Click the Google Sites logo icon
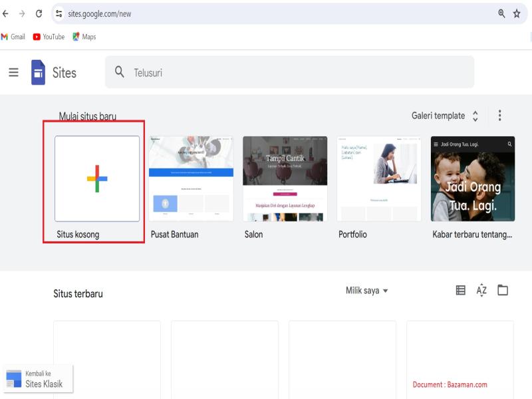The height and width of the screenshot is (399, 532). [38, 72]
